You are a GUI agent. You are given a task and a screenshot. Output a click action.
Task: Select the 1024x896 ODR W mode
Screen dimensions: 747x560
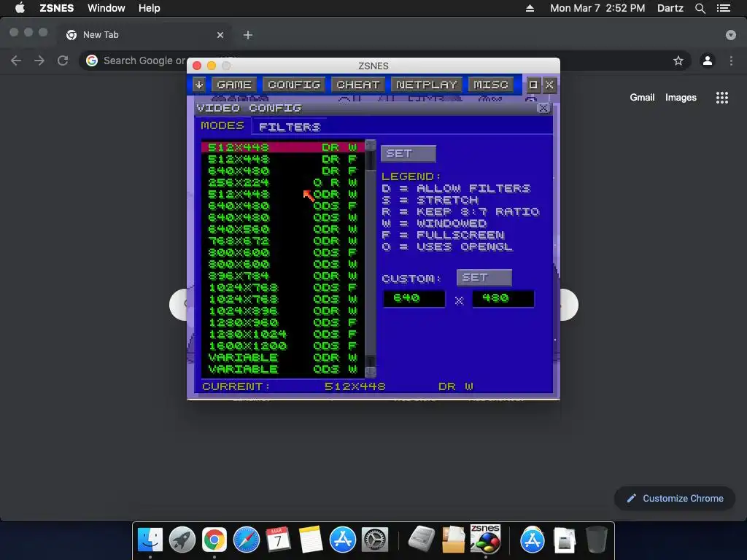point(283,311)
